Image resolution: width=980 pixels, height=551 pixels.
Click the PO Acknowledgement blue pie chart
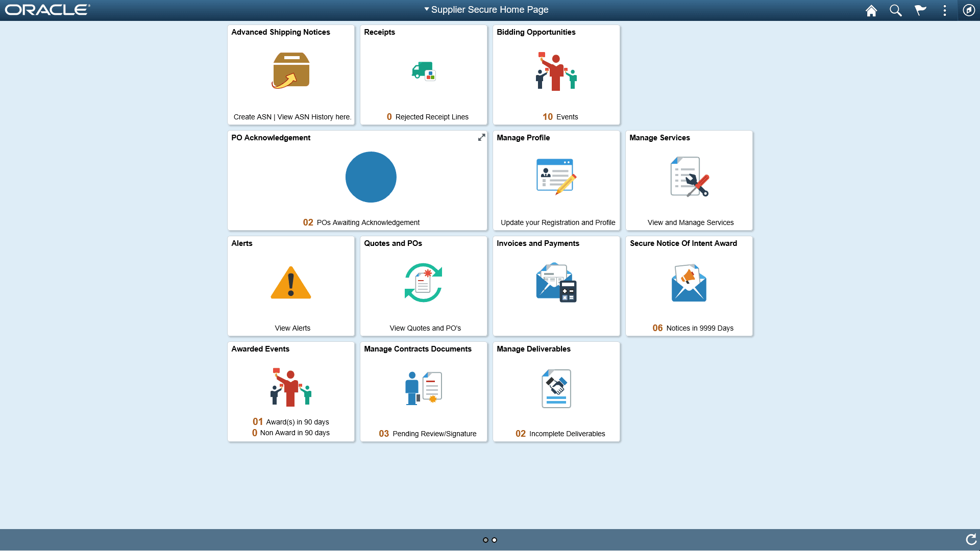(371, 177)
